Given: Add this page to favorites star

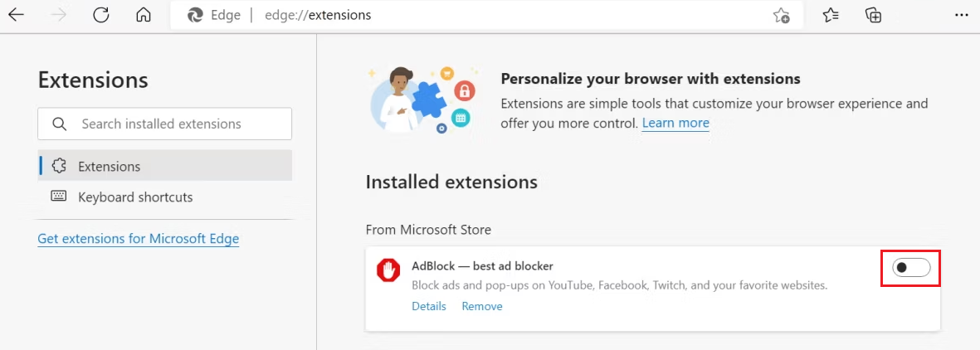Looking at the screenshot, I should pos(781,15).
